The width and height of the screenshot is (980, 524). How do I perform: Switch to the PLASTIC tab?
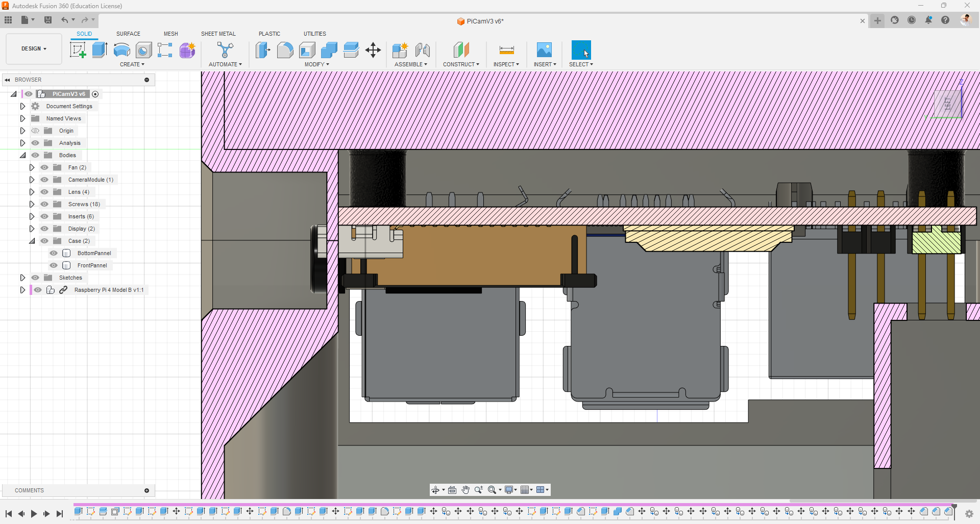(269, 34)
